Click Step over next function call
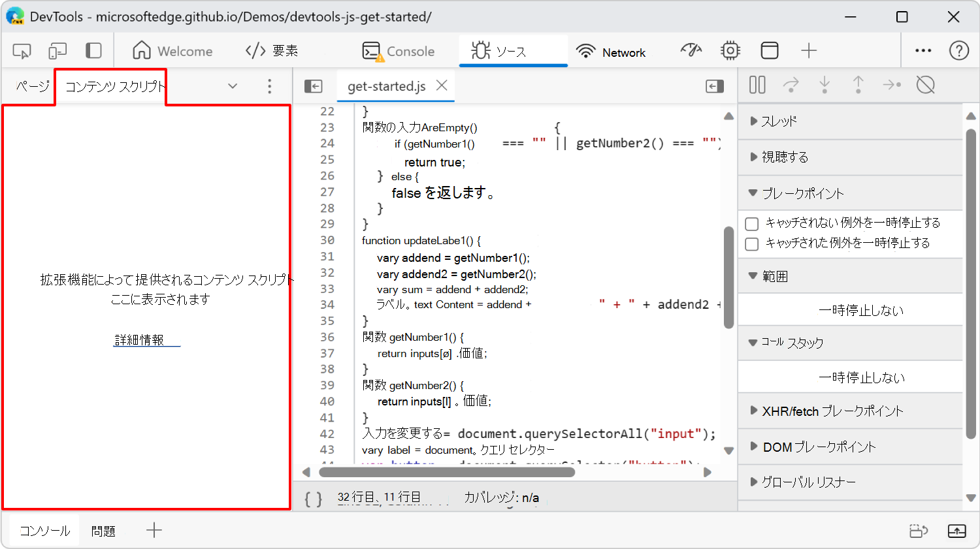 coord(791,85)
